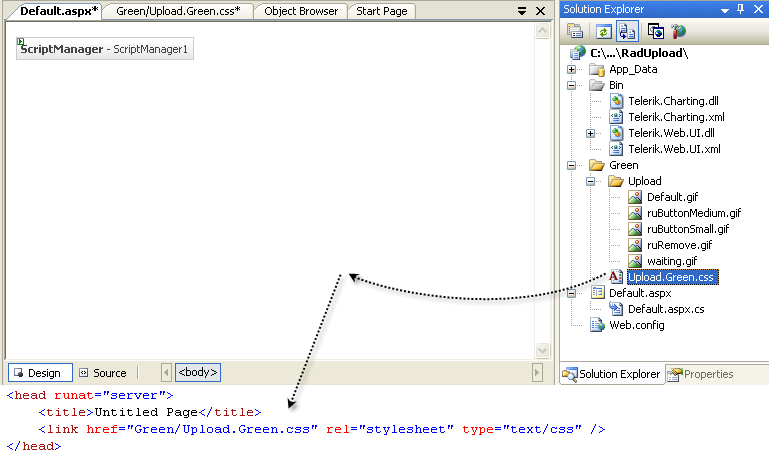
Task: Toggle auto-hide pin on Solution Explorer
Action: [740, 9]
